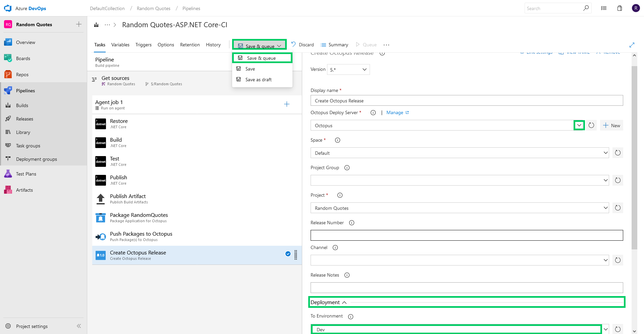Select the Push Packages to Octopus task
This screenshot has height=334, width=644.
point(197,236)
